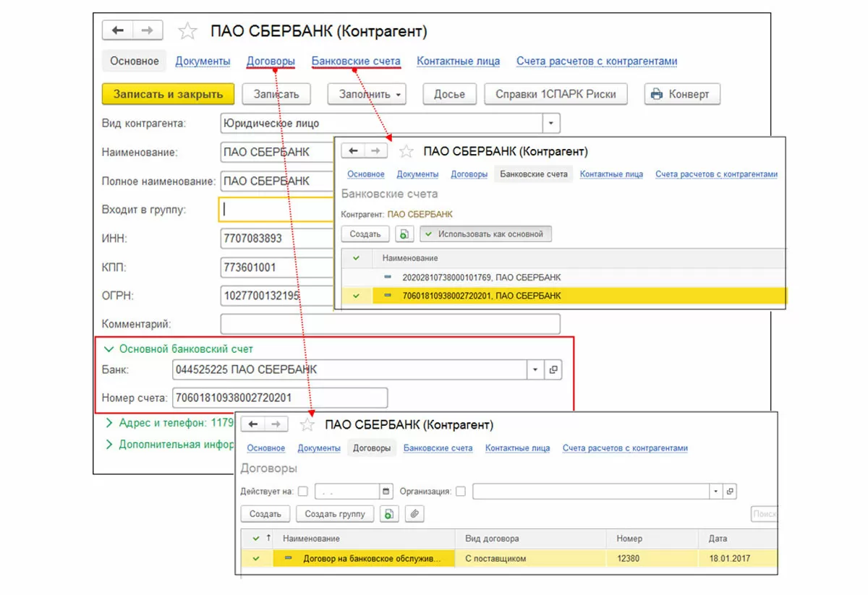
Task: Click the paperclip attachment icon in Договоры
Action: [414, 514]
